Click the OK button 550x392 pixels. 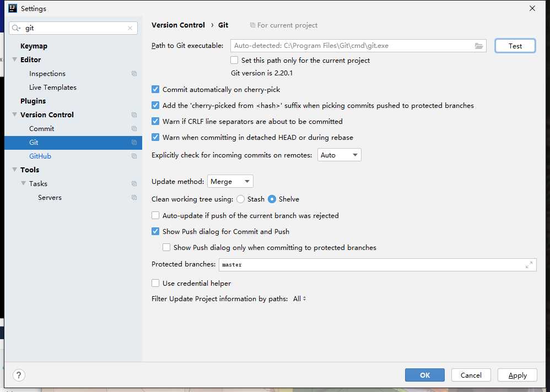click(x=425, y=375)
